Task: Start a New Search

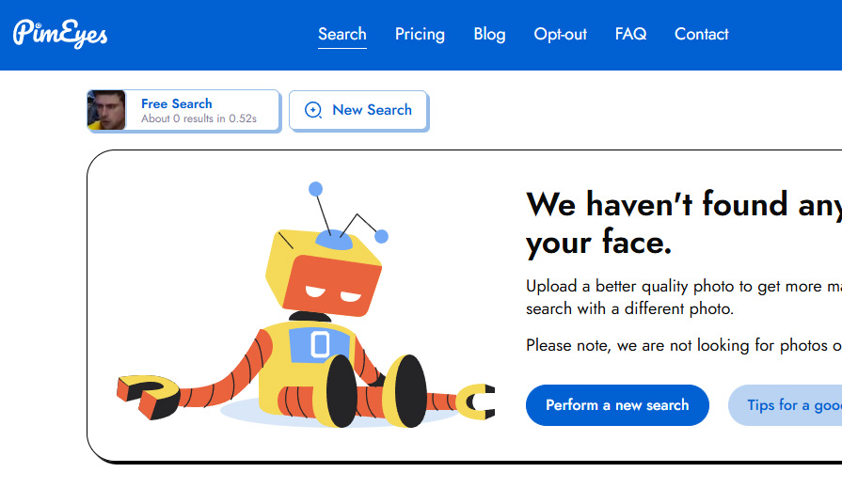Action: pyautogui.click(x=372, y=110)
